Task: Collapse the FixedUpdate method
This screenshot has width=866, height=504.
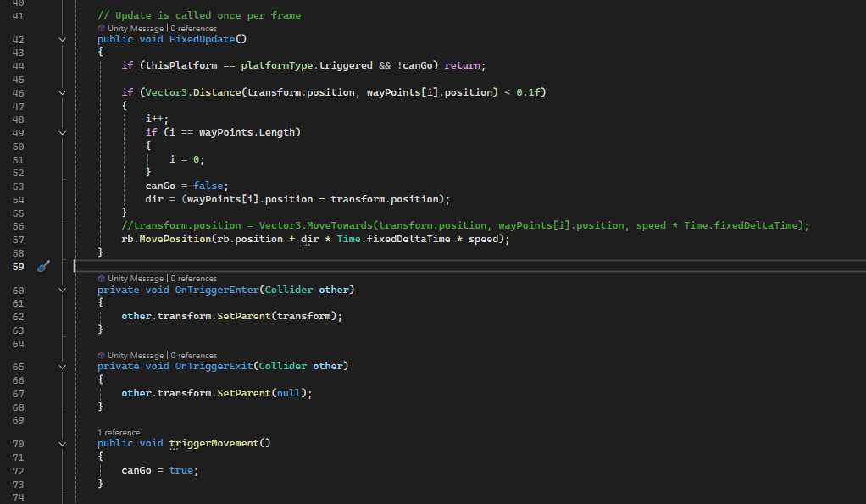Action: (x=62, y=39)
